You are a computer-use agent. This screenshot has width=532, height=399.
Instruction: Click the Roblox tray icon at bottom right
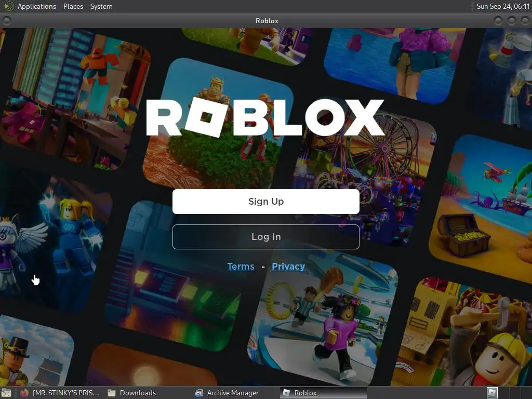[492, 393]
